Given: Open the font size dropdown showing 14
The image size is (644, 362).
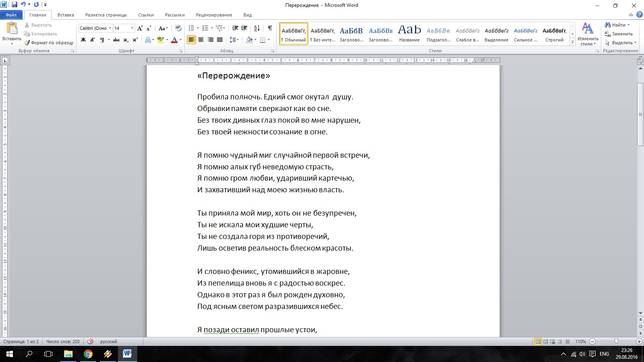Looking at the screenshot, I should [x=132, y=28].
